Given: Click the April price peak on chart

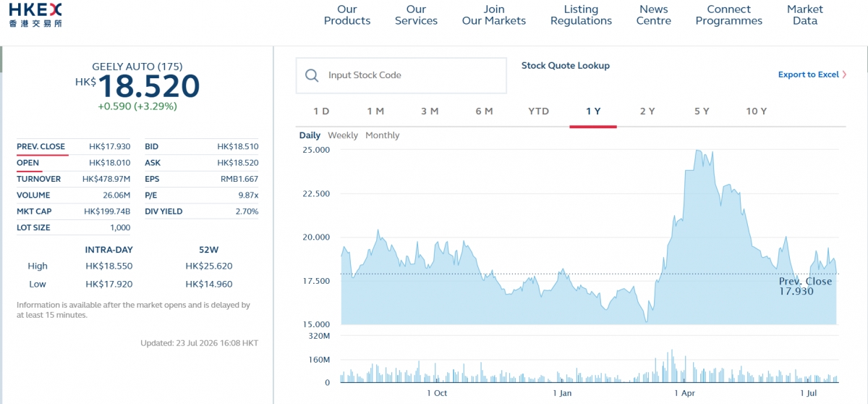Looking at the screenshot, I should pyautogui.click(x=697, y=151).
